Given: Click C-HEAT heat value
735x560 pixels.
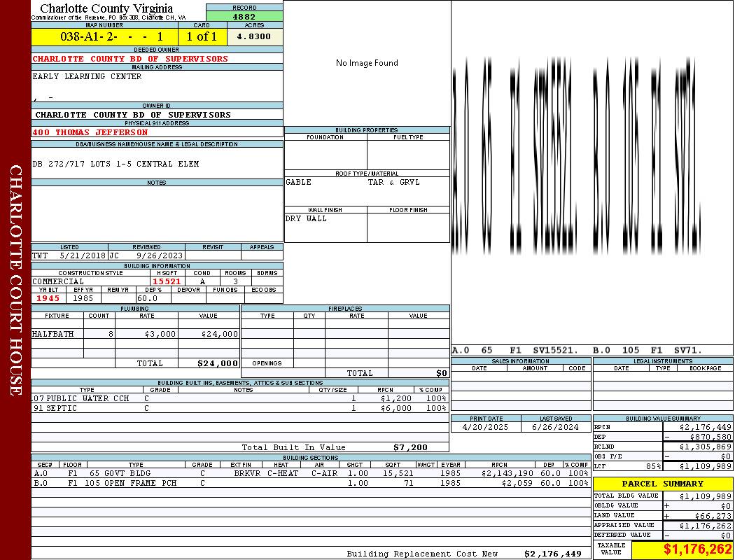Looking at the screenshot, I should click(x=283, y=473).
